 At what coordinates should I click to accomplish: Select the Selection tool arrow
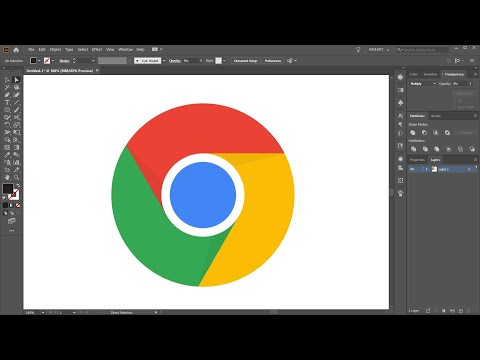pos(7,80)
